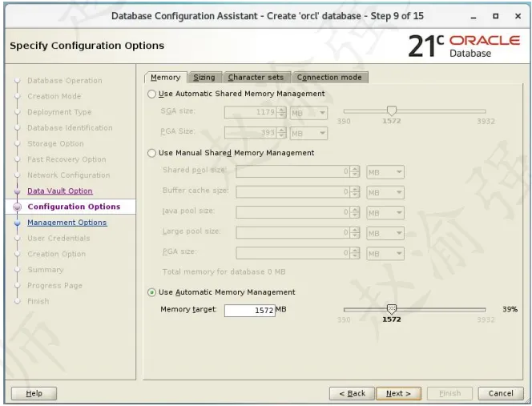Image resolution: width=532 pixels, height=406 pixels.
Task: Click the Help button
Action: click(34, 393)
